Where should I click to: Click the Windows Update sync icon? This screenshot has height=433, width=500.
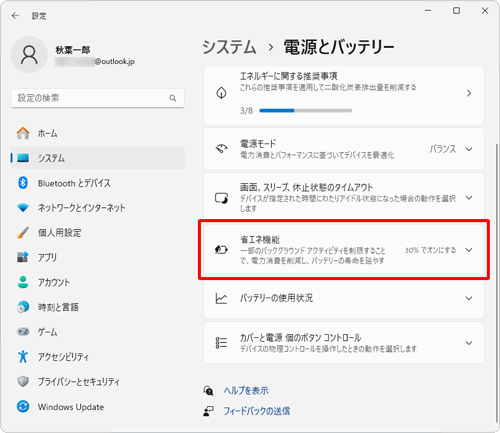[x=23, y=406]
